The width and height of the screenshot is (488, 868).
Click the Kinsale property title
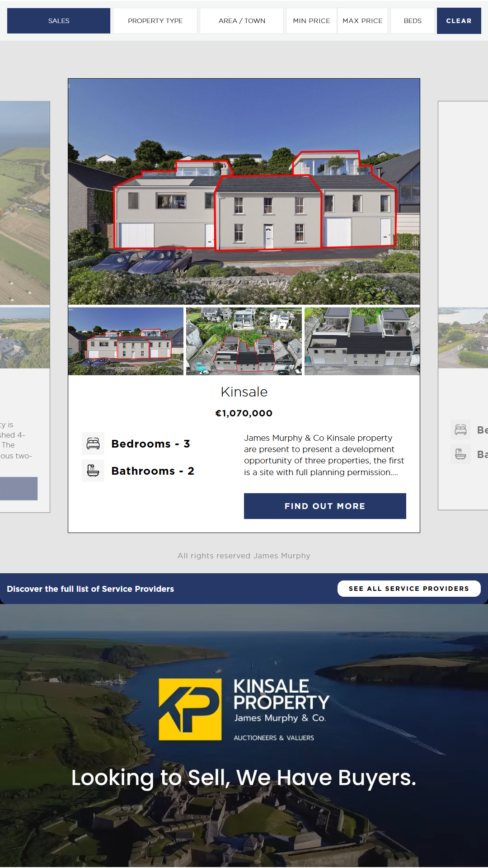tap(244, 392)
